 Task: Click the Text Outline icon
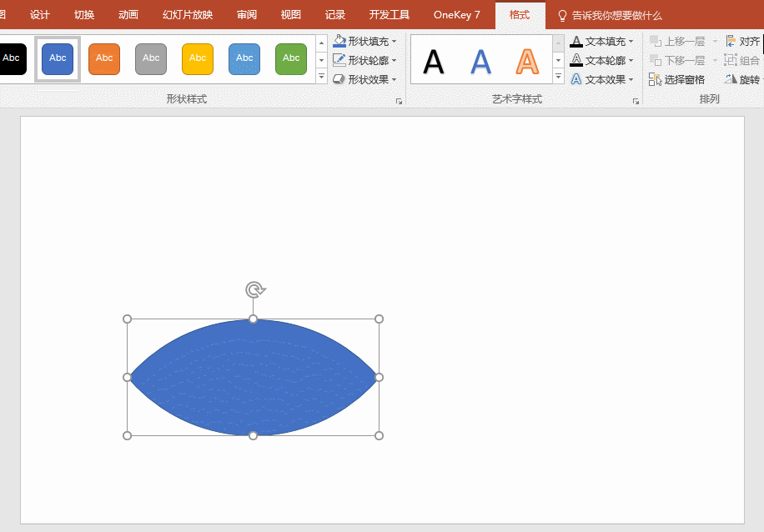[x=576, y=60]
